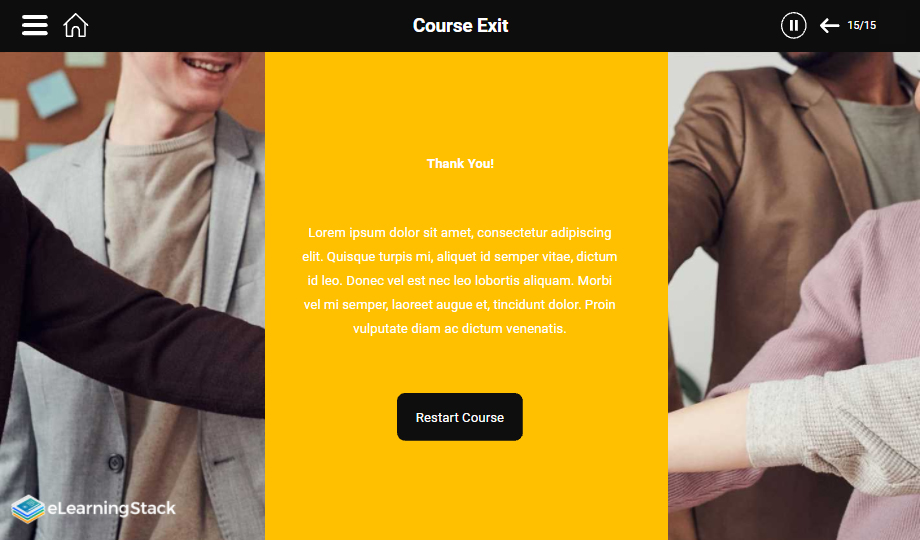Click the smiling mouth in left photo
The width and height of the screenshot is (920, 540).
point(205,66)
